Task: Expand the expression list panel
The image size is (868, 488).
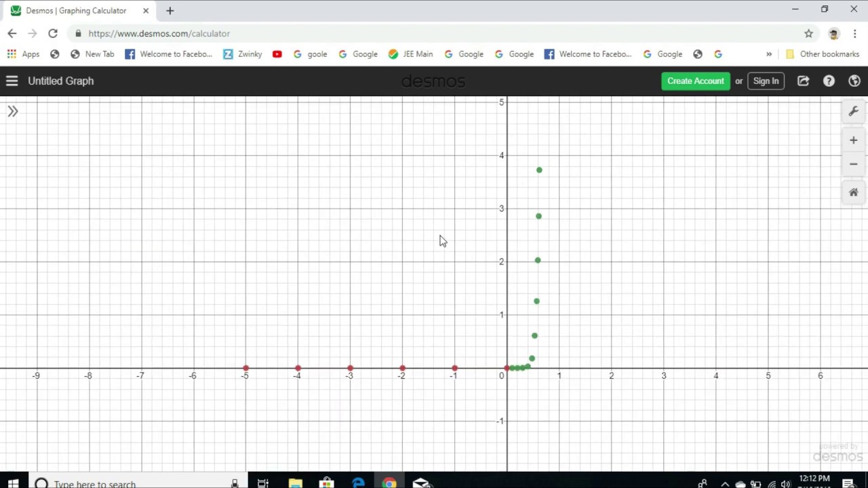Action: [12, 111]
